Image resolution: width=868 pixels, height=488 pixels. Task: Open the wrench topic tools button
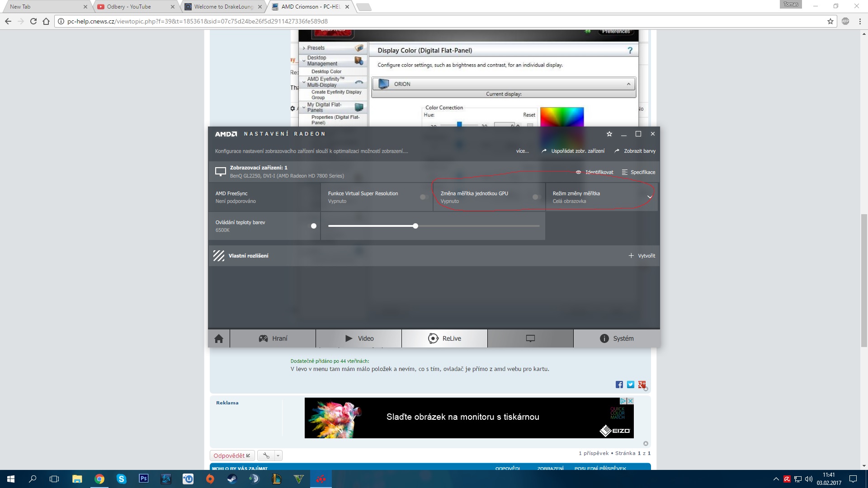coord(266,455)
